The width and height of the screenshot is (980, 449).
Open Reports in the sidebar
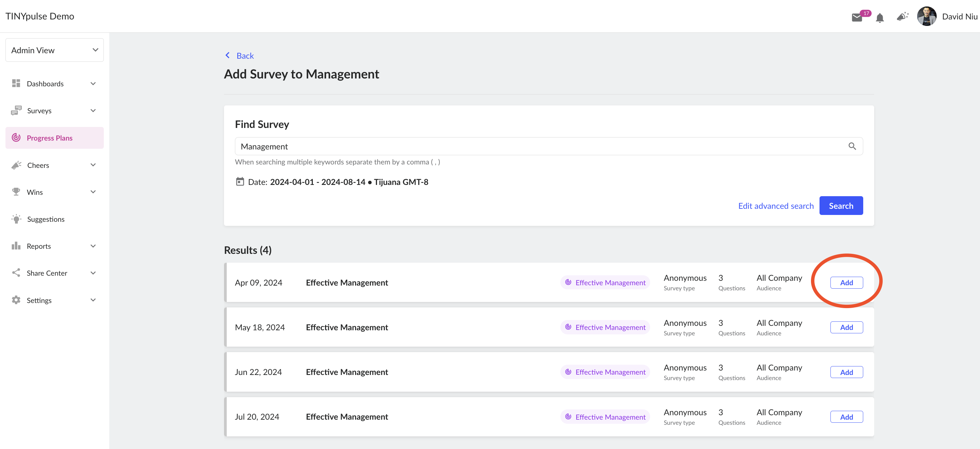pyautogui.click(x=54, y=246)
